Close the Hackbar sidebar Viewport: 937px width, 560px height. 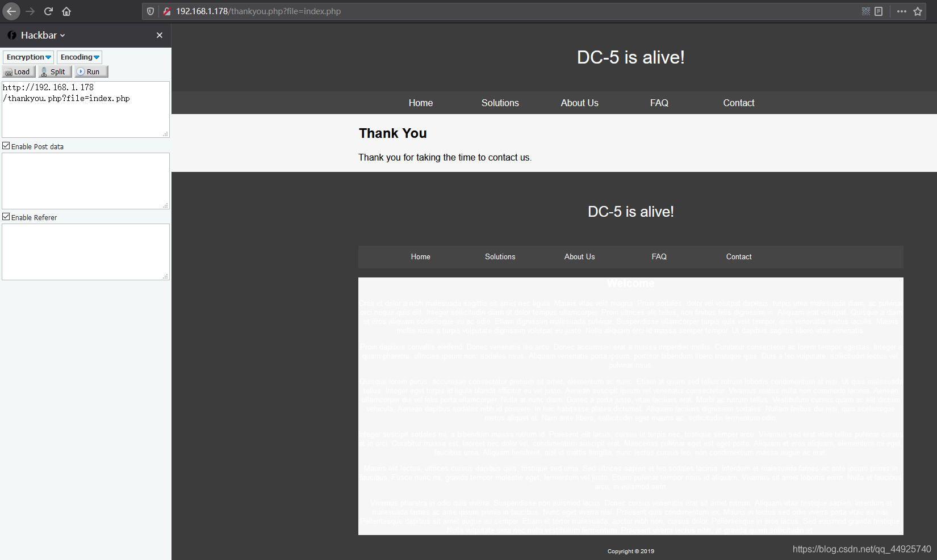pos(160,35)
